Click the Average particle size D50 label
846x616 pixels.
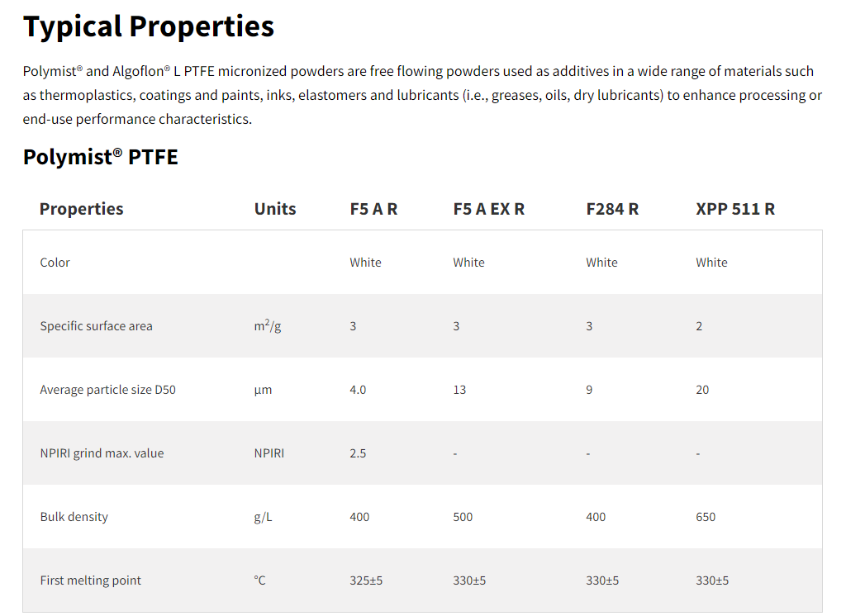(107, 390)
